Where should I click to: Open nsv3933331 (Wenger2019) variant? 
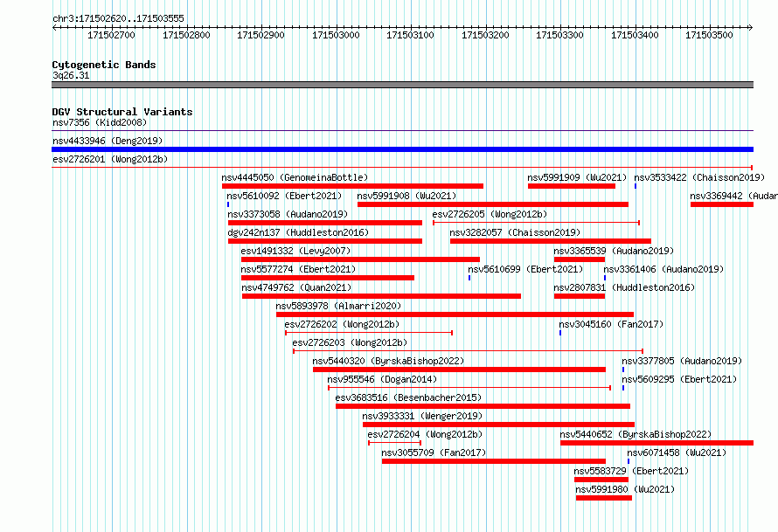click(x=422, y=416)
